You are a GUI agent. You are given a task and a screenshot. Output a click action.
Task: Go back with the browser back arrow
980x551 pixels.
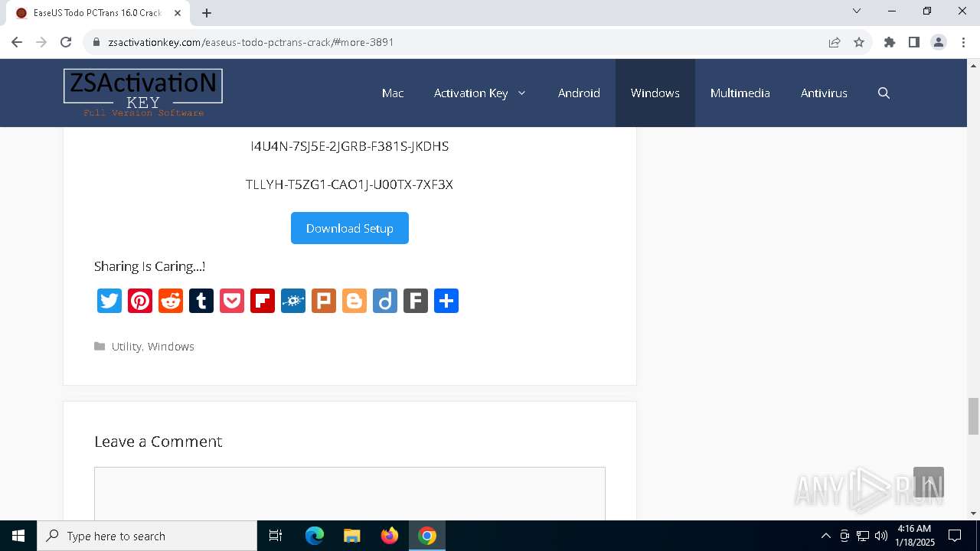pos(17,42)
